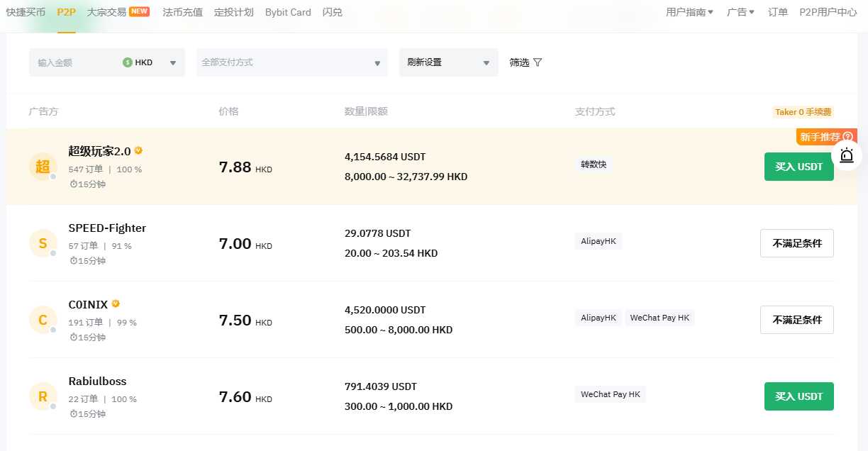The image size is (868, 451).
Task: Click the 4,520.0000 USDT quantity
Action: point(385,310)
